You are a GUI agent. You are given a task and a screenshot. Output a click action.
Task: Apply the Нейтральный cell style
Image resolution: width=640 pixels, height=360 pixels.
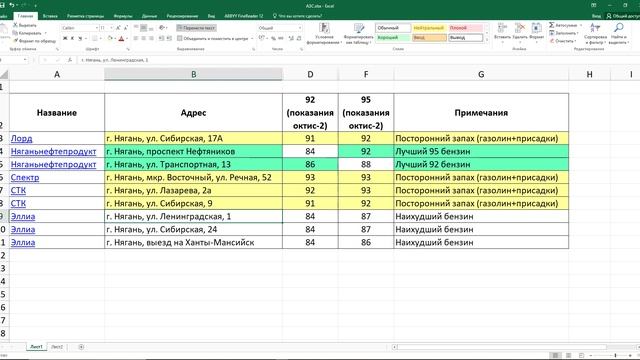[429, 28]
